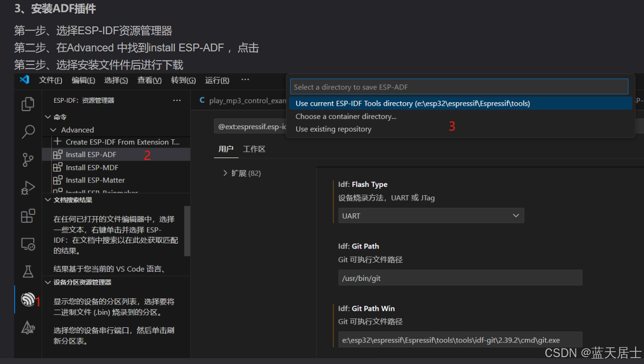Open the Extensions view icon
Viewport: 644px width, 364px height.
[28, 216]
